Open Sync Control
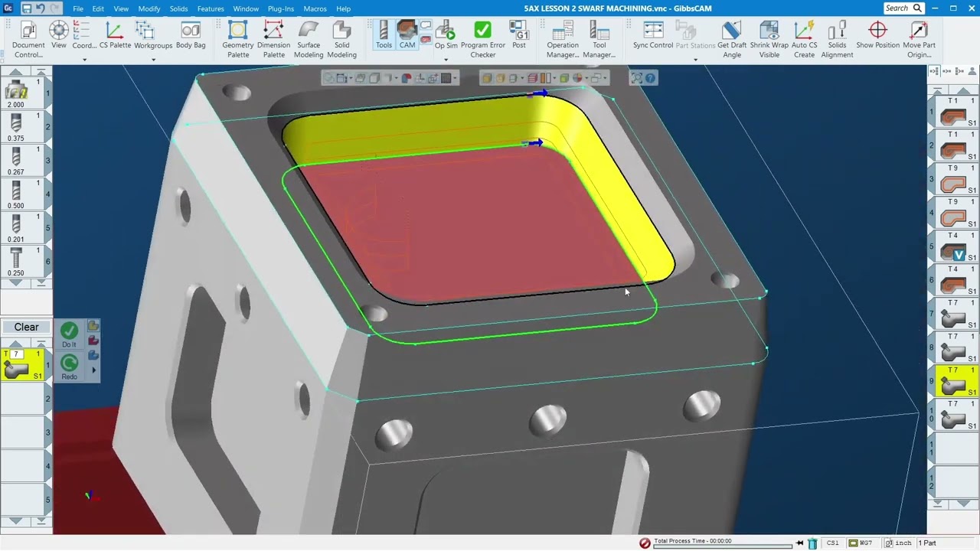 point(653,35)
